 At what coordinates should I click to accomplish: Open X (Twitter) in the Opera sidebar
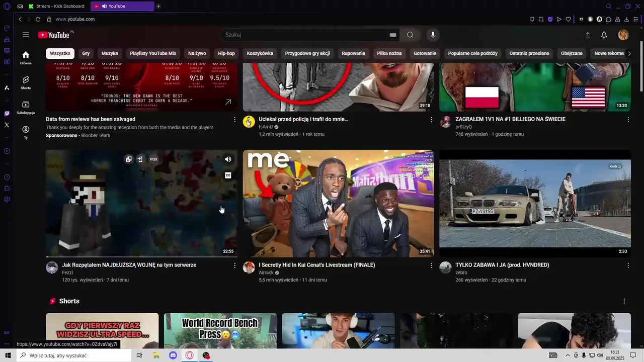[7, 125]
